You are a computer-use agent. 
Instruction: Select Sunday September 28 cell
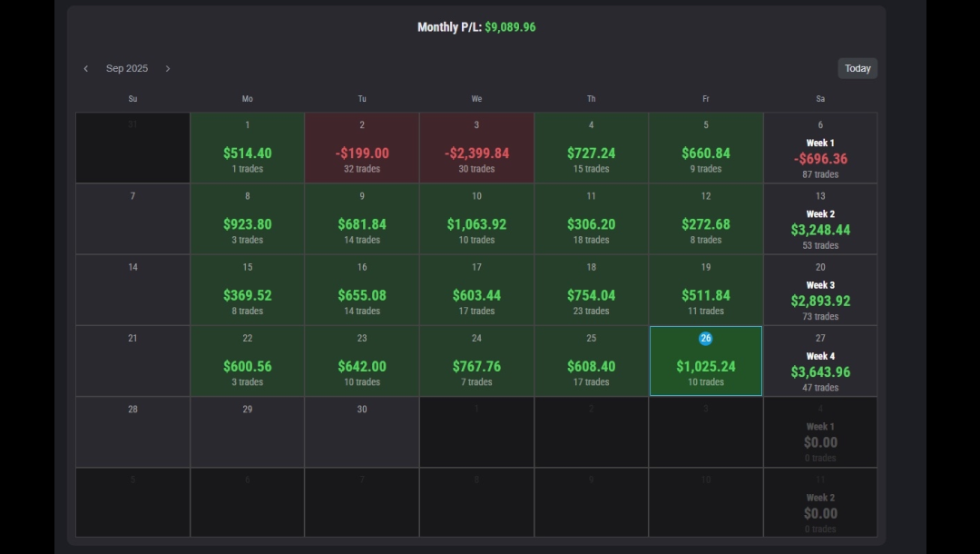[x=132, y=432]
